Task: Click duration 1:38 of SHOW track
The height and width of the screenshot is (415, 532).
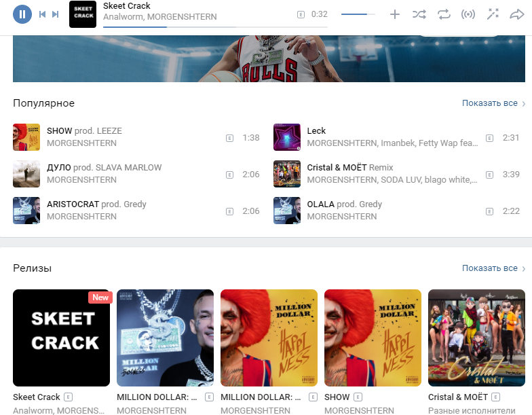Action: point(251,137)
